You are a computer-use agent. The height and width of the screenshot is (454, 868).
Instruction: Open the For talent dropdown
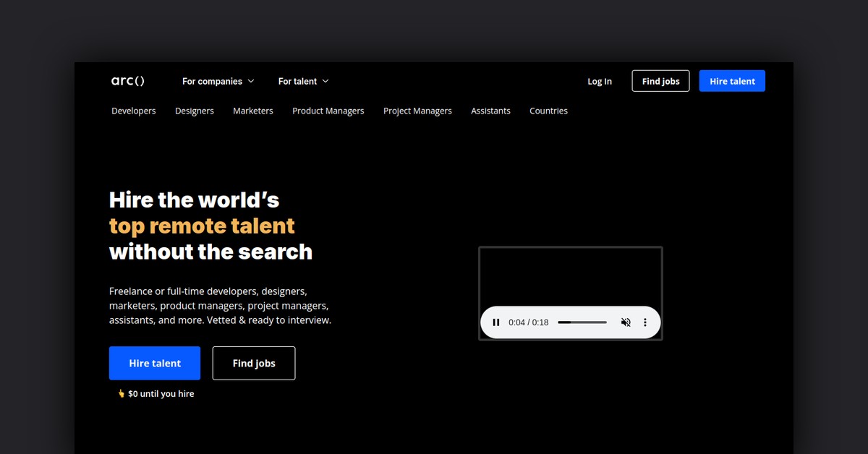point(303,81)
